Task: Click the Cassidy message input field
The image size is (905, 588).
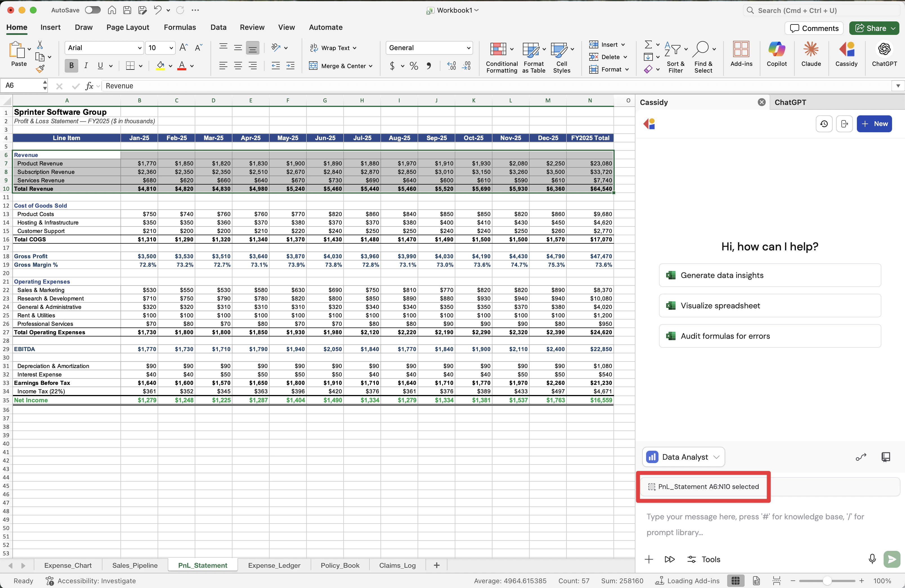Action: click(770, 524)
